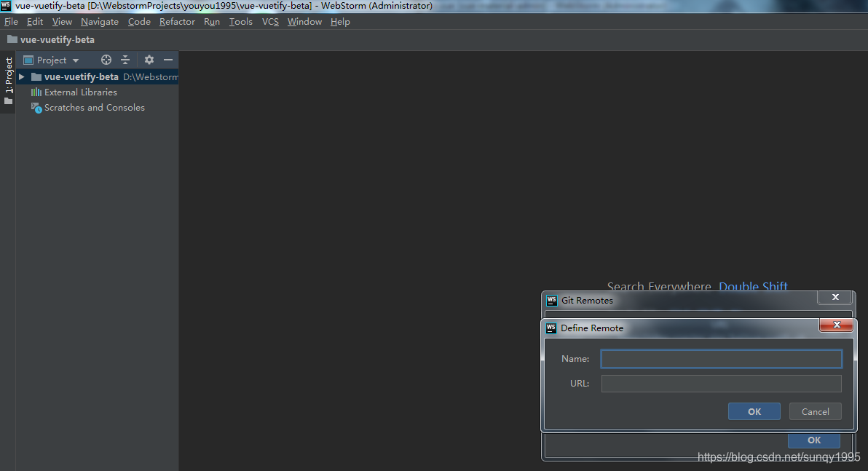Click folder icon beside vue-vuetify-beta breadcrumb
The height and width of the screenshot is (471, 868).
[12, 39]
